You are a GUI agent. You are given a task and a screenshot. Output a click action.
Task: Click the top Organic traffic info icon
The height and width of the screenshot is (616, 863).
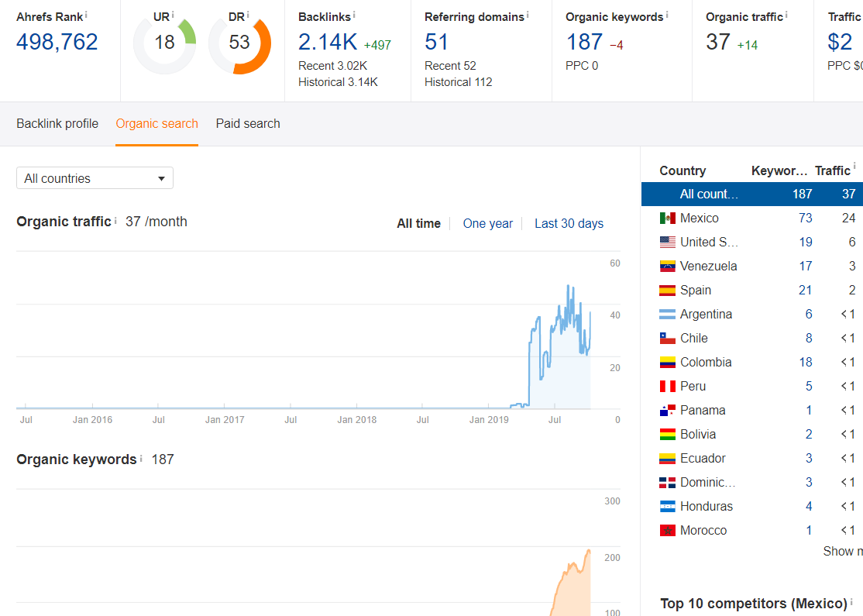pyautogui.click(x=786, y=15)
